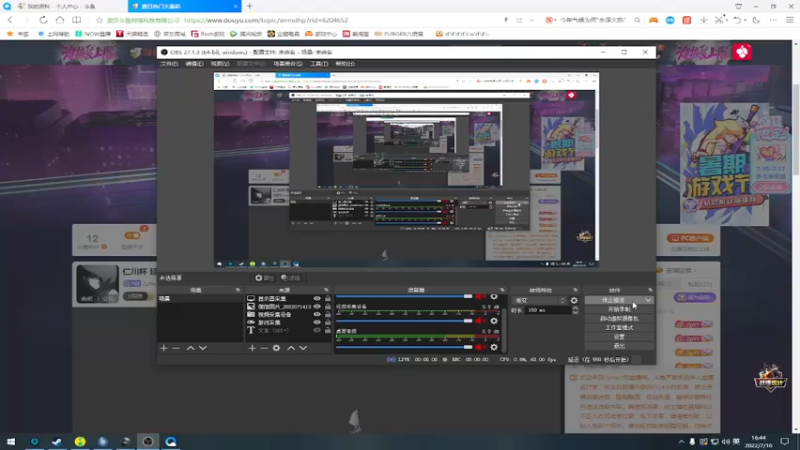Select the 场景 item in scenes list
800x450 pixels.
[x=200, y=298]
